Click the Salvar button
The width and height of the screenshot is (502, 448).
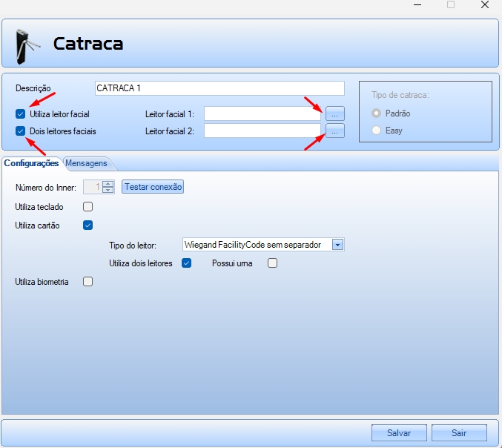point(399,432)
